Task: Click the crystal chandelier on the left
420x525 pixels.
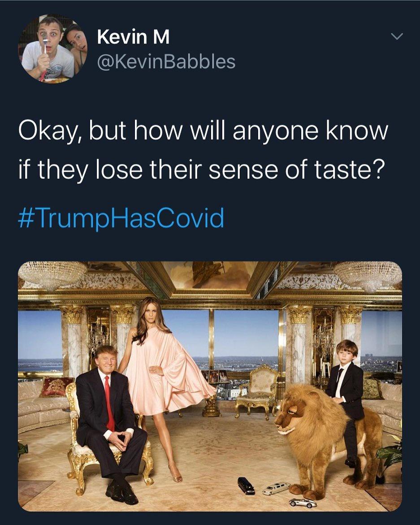Action: tap(52, 274)
